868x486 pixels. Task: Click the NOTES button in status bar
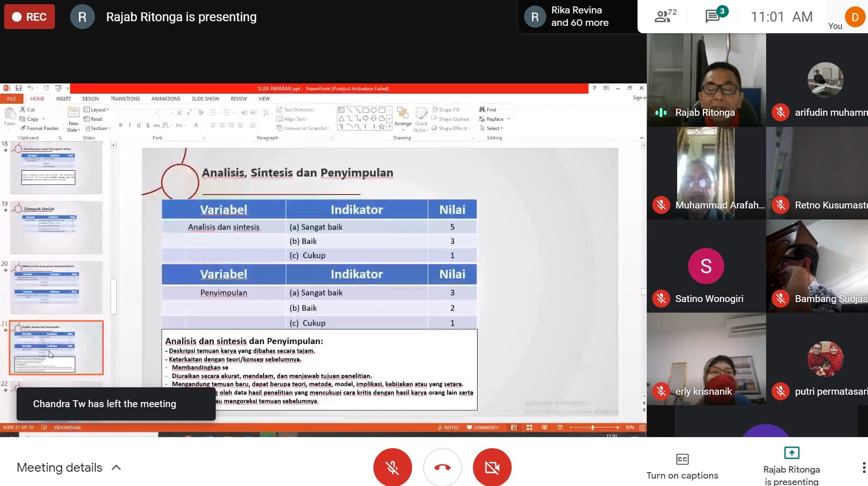448,427
